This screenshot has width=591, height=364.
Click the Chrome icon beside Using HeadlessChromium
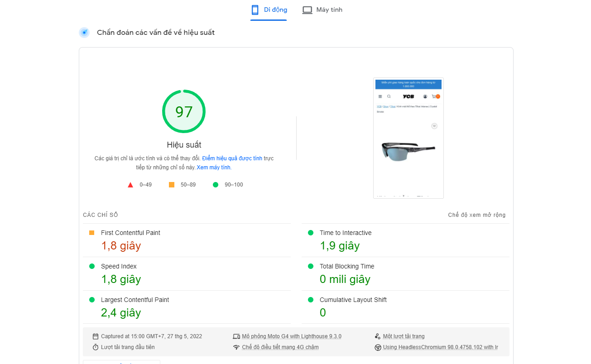378,347
